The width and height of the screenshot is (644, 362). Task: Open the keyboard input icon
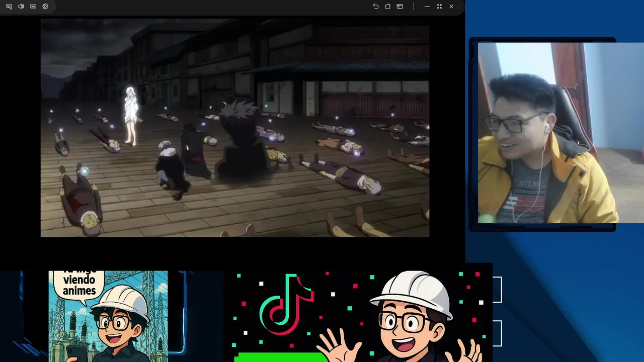click(33, 7)
